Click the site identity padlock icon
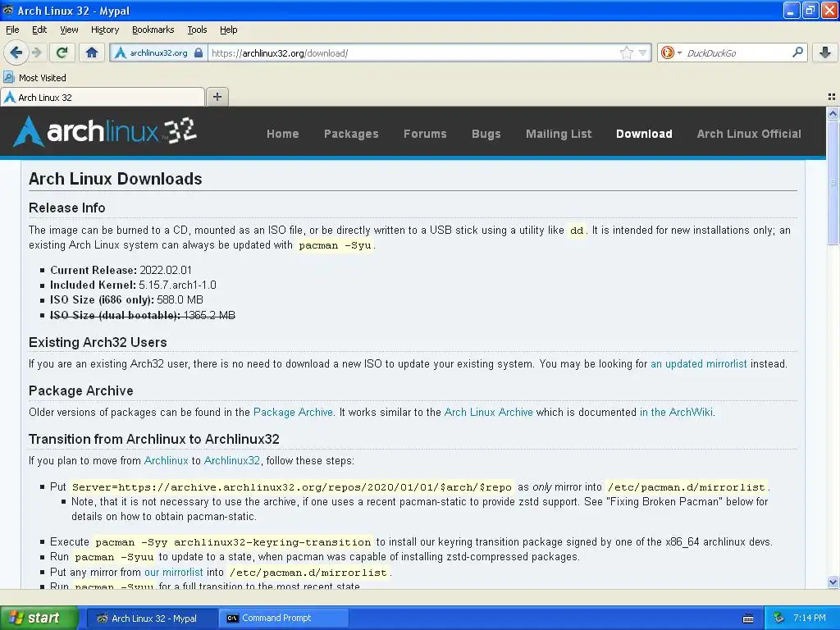The width and height of the screenshot is (840, 630). tap(199, 52)
